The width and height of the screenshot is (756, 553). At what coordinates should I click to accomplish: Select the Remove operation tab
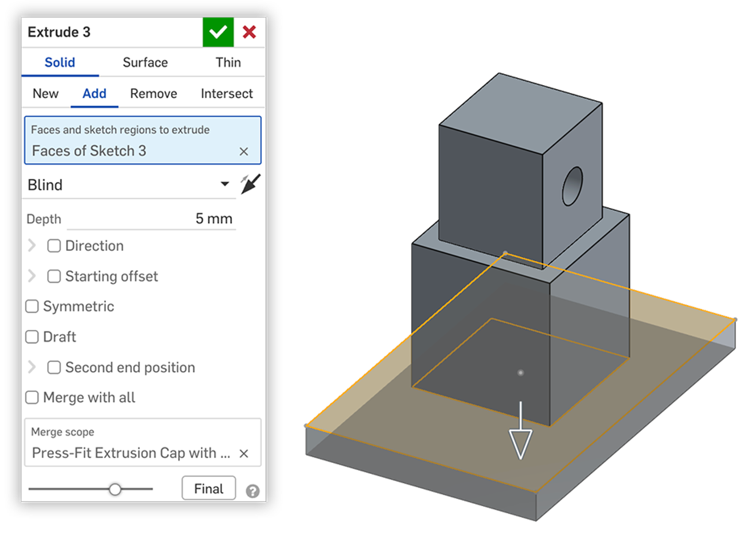pyautogui.click(x=154, y=94)
